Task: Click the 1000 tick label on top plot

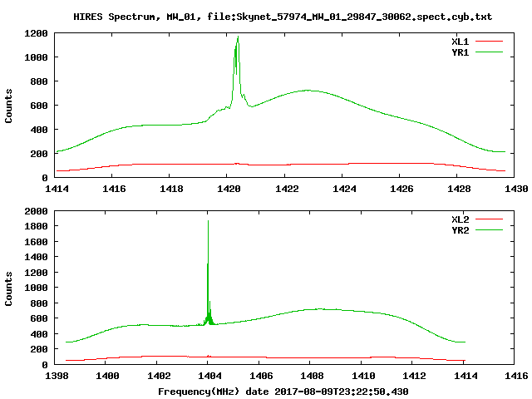Action: click(x=36, y=57)
